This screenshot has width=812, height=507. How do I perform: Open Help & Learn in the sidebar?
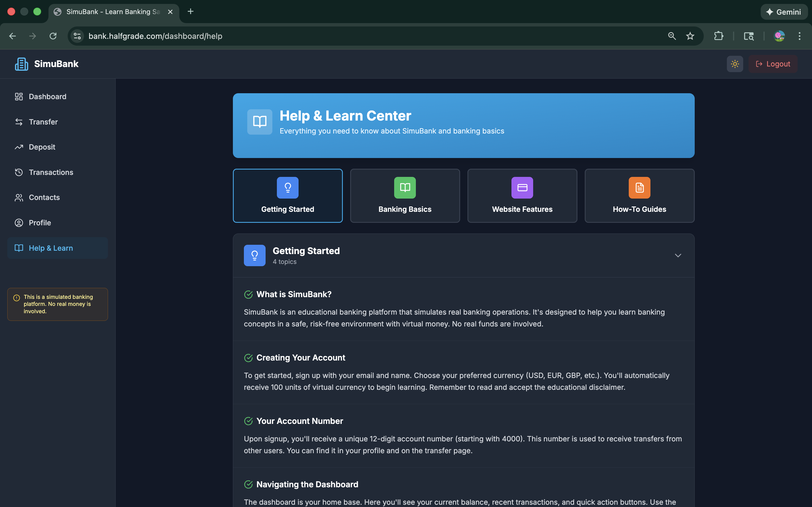pyautogui.click(x=51, y=248)
